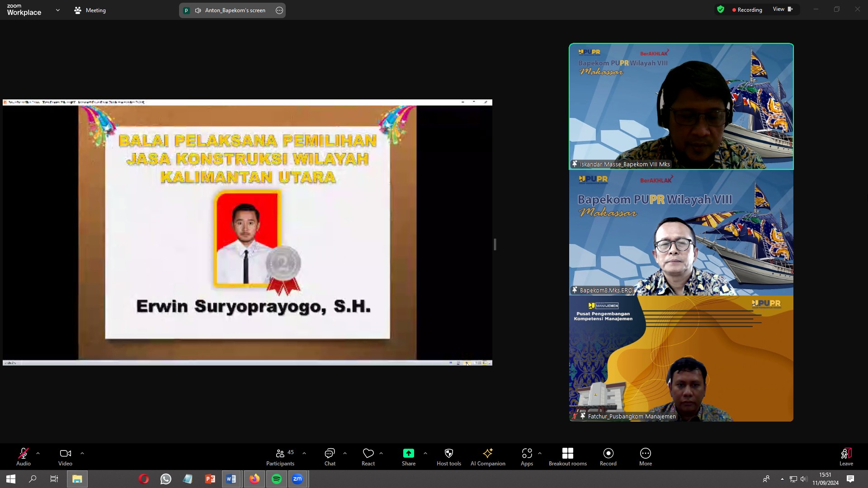Open File Explorer from the taskbar
868x488 pixels.
pyautogui.click(x=77, y=479)
